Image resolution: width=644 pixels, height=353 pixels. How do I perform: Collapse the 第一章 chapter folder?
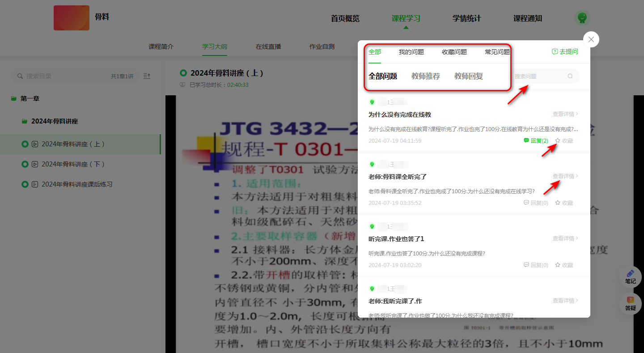pos(14,98)
